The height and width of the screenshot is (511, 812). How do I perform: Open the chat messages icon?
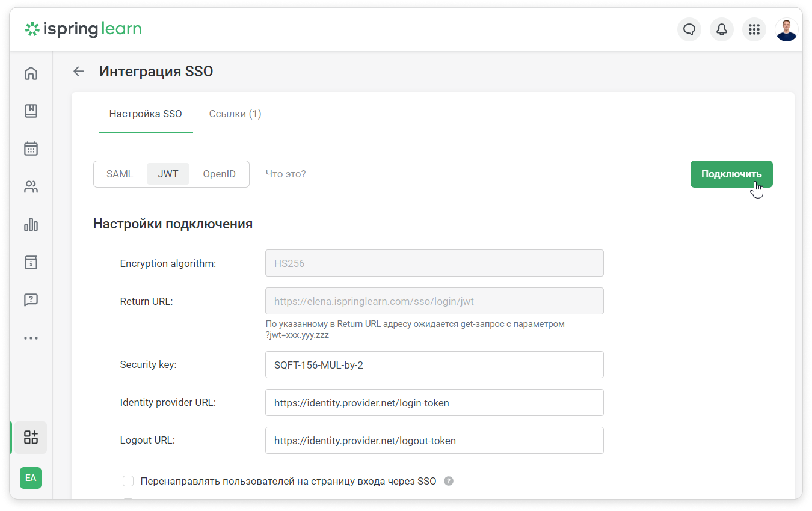coord(689,29)
